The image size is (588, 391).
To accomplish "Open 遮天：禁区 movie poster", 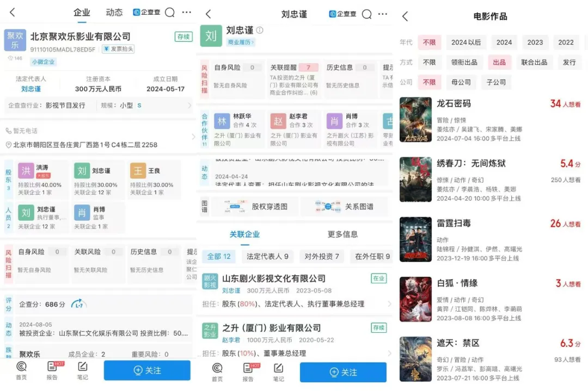I will click(415, 359).
